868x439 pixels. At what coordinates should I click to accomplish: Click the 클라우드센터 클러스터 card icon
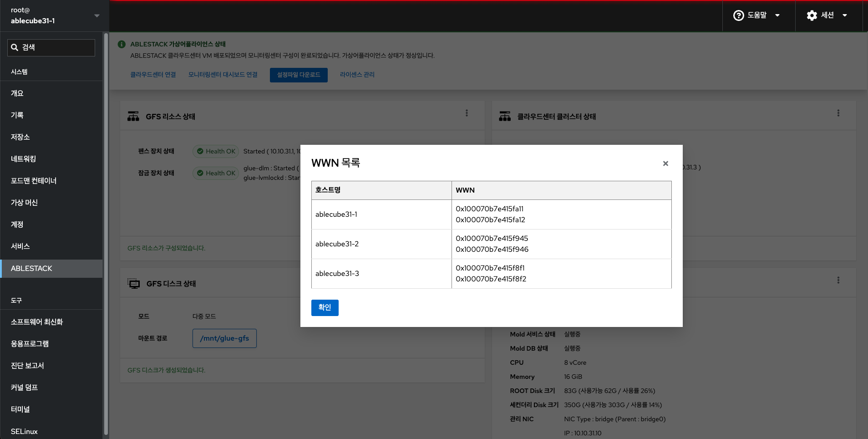pos(505,116)
